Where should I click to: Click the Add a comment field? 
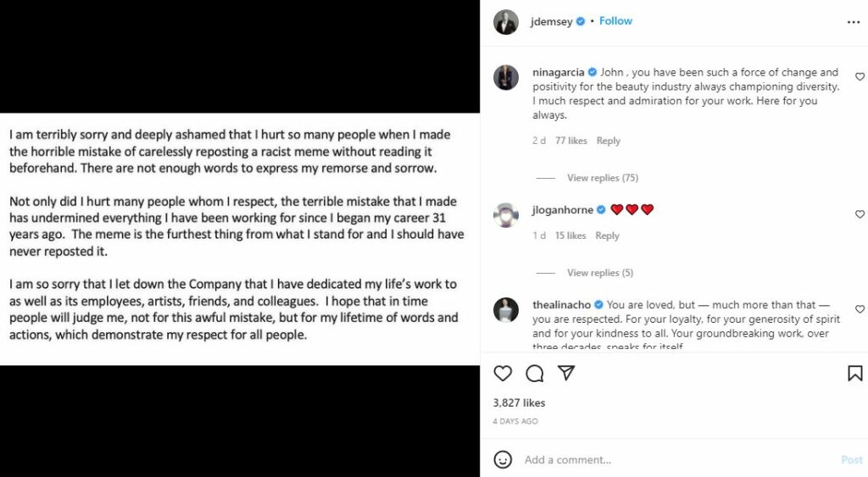click(x=679, y=459)
